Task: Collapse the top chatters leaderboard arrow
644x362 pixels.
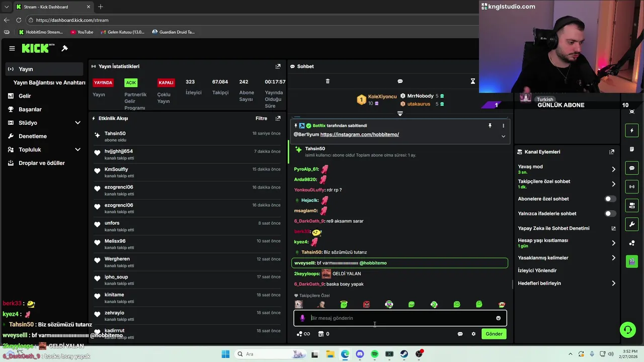Action: coord(400,114)
